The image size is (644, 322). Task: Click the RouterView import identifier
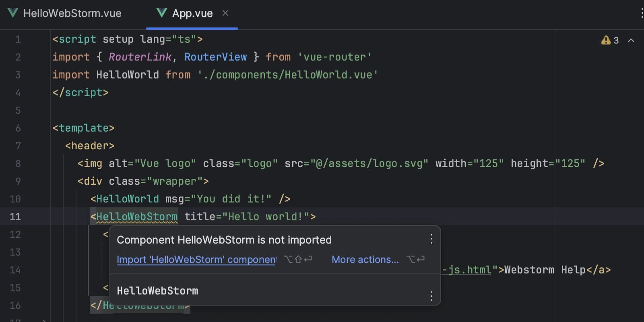[216, 57]
